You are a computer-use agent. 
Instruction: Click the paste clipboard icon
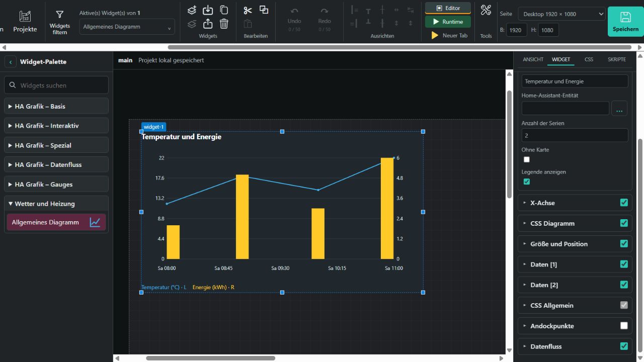click(248, 24)
